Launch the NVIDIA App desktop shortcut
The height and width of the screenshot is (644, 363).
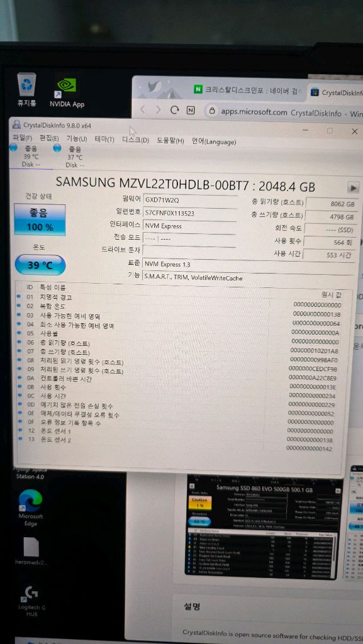coord(67,93)
